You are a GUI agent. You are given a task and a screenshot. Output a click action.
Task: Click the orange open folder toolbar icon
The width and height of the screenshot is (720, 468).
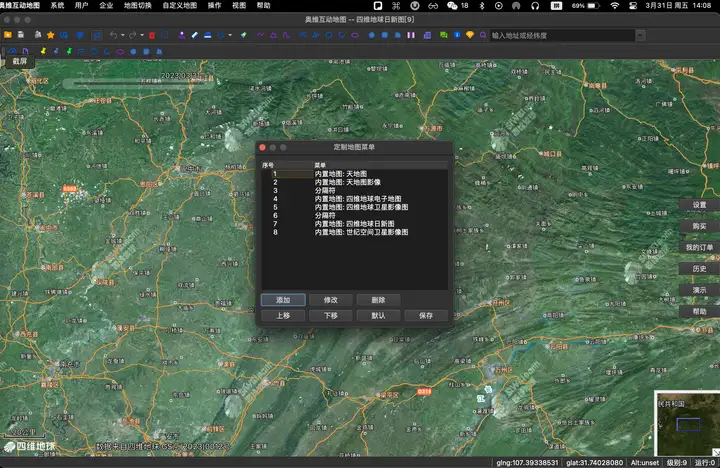coord(8,35)
